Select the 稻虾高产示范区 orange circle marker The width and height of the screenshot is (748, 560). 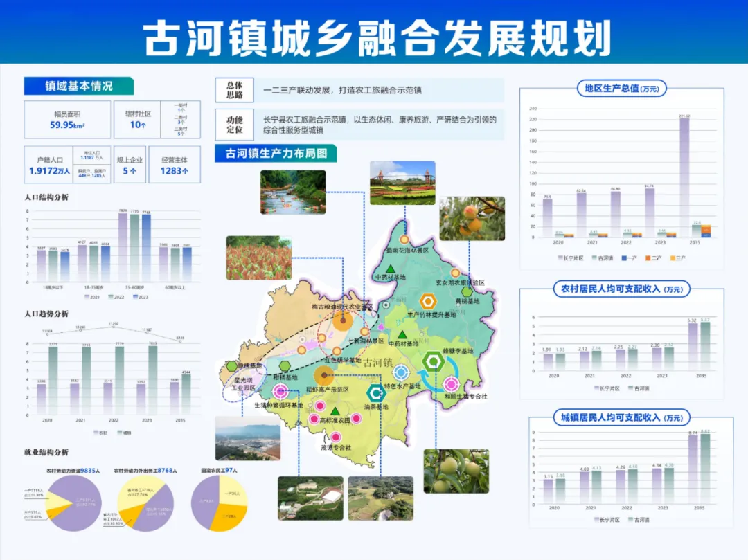point(324,376)
